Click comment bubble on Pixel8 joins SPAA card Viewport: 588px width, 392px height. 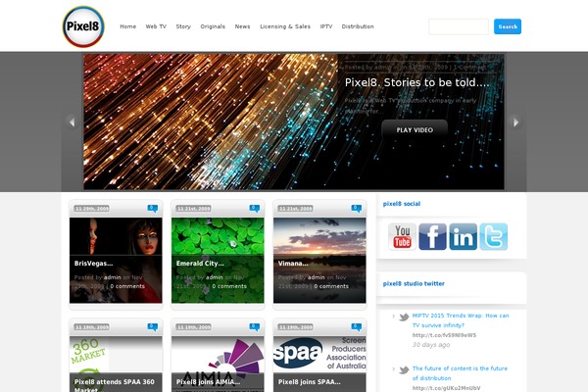point(357,327)
